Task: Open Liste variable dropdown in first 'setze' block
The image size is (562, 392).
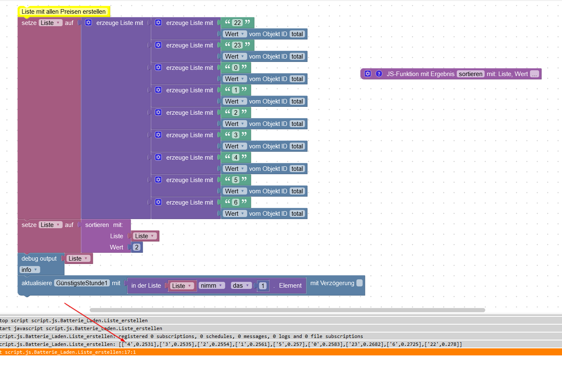Action: [x=51, y=23]
